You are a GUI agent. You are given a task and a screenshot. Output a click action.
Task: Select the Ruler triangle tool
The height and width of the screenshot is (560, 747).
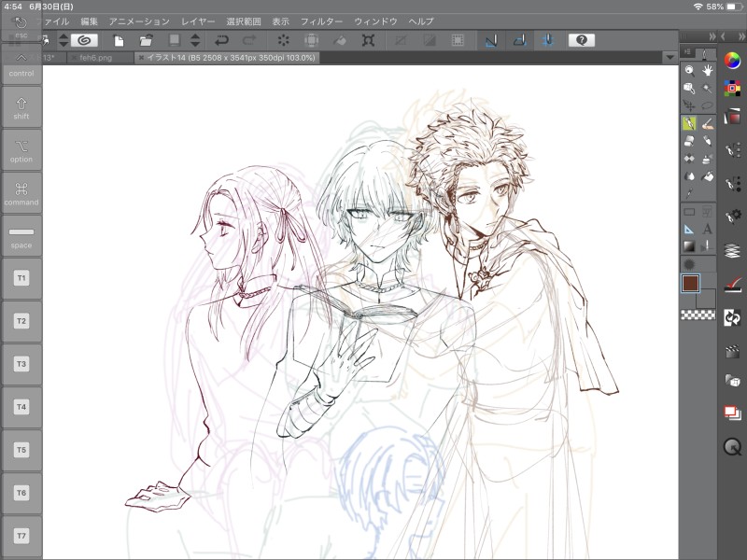click(x=689, y=229)
